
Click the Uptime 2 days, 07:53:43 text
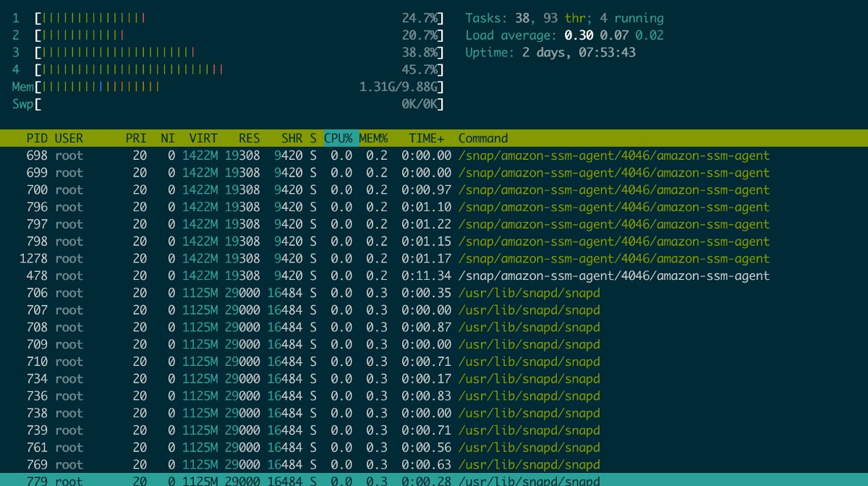[x=550, y=52]
